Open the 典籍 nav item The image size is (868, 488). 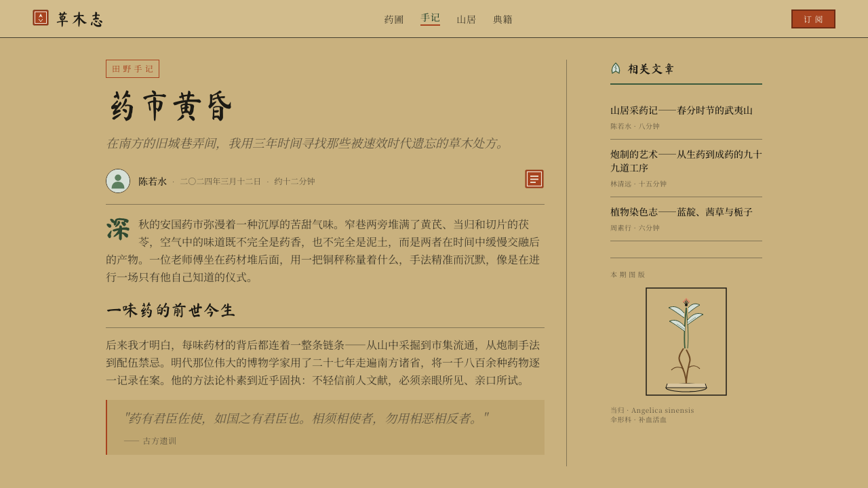(x=502, y=20)
